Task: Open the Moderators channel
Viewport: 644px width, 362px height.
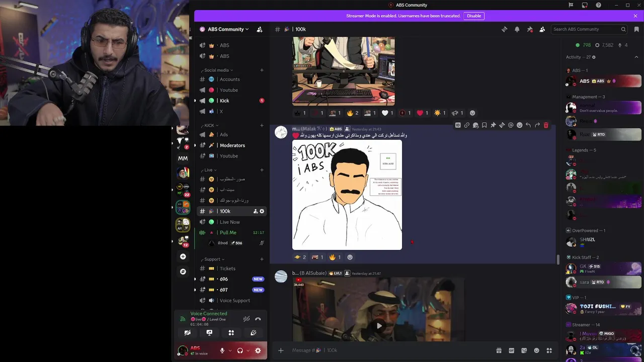Action: 232,145
